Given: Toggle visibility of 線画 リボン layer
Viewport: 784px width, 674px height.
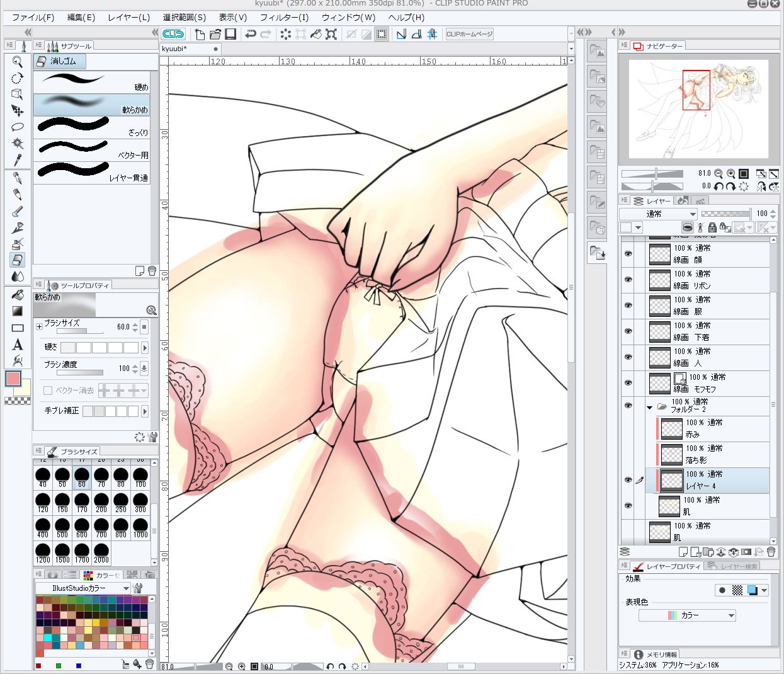Looking at the screenshot, I should [x=628, y=279].
